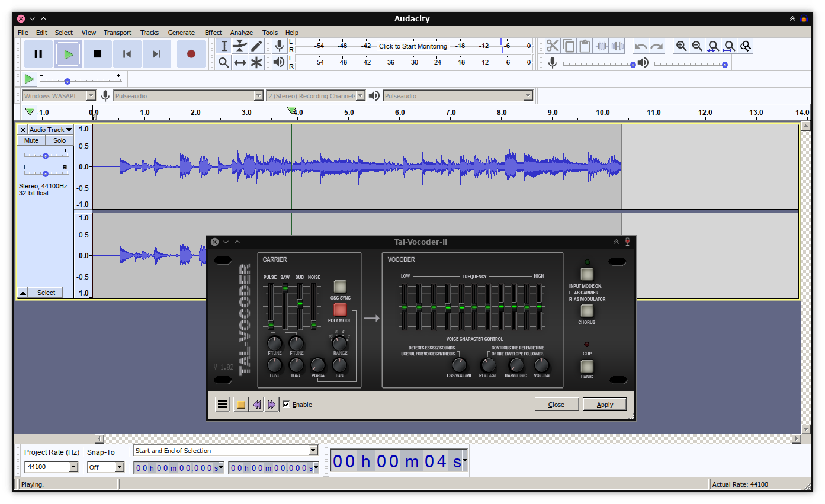The width and height of the screenshot is (825, 504).
Task: Click the Trim audio icon
Action: (601, 46)
